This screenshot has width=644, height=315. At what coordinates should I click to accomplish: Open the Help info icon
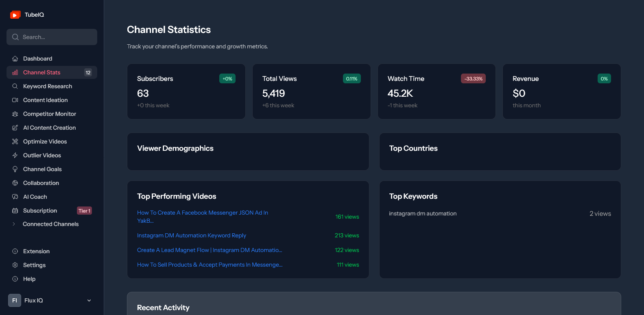[15, 279]
